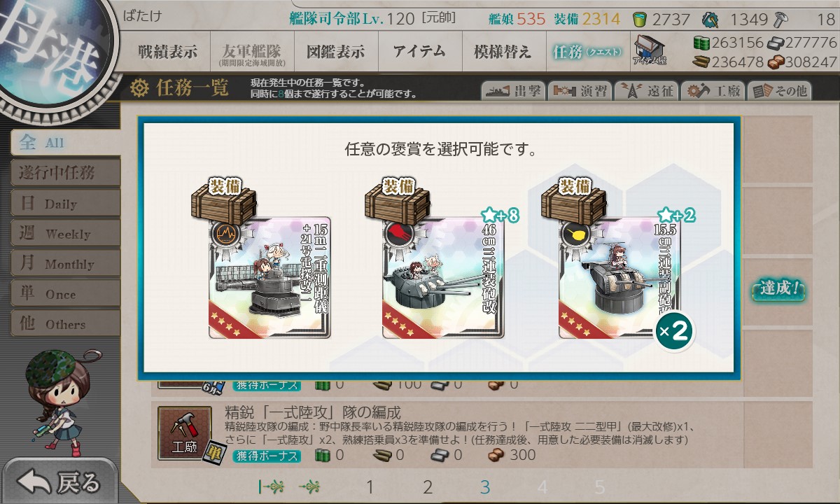
Task: Click the development material gear icon
Action: (x=710, y=19)
